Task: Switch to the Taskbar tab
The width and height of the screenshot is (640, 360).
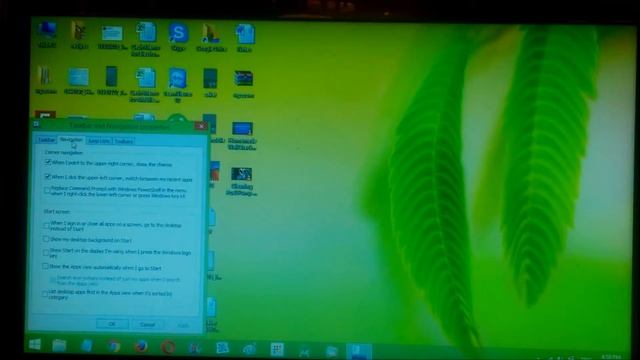Action: point(46,140)
